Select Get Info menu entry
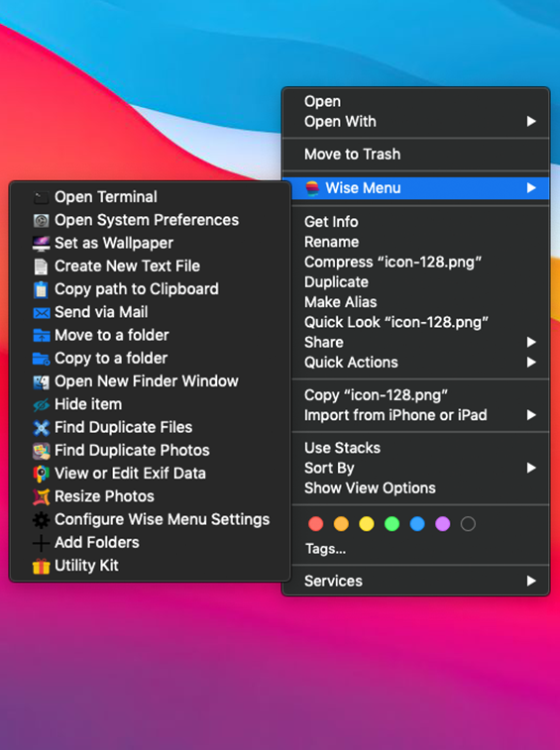560x750 pixels. 415,222
